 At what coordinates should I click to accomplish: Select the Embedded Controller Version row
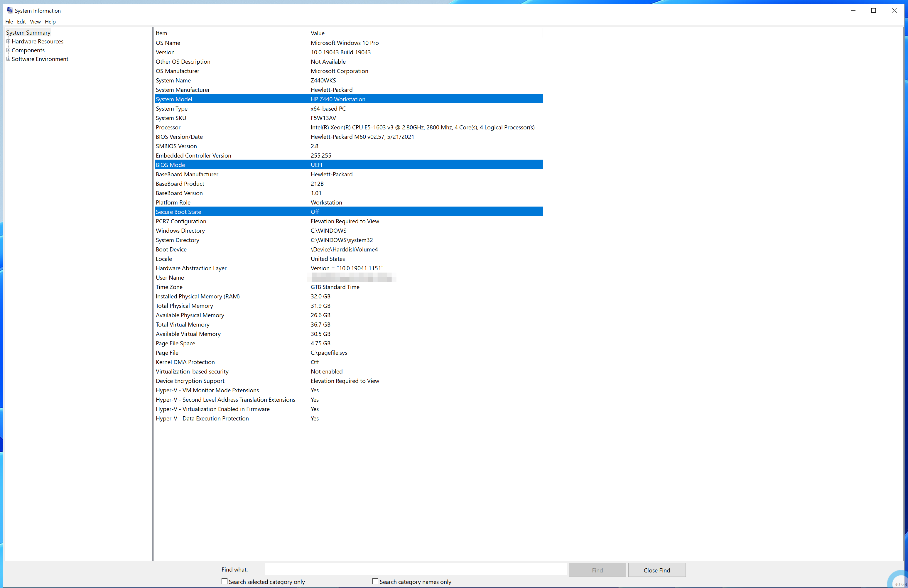click(x=349, y=156)
